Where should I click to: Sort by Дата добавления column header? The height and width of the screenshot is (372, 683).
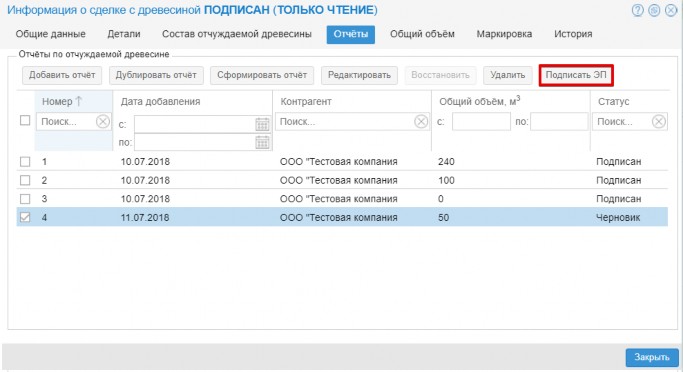coord(160,101)
